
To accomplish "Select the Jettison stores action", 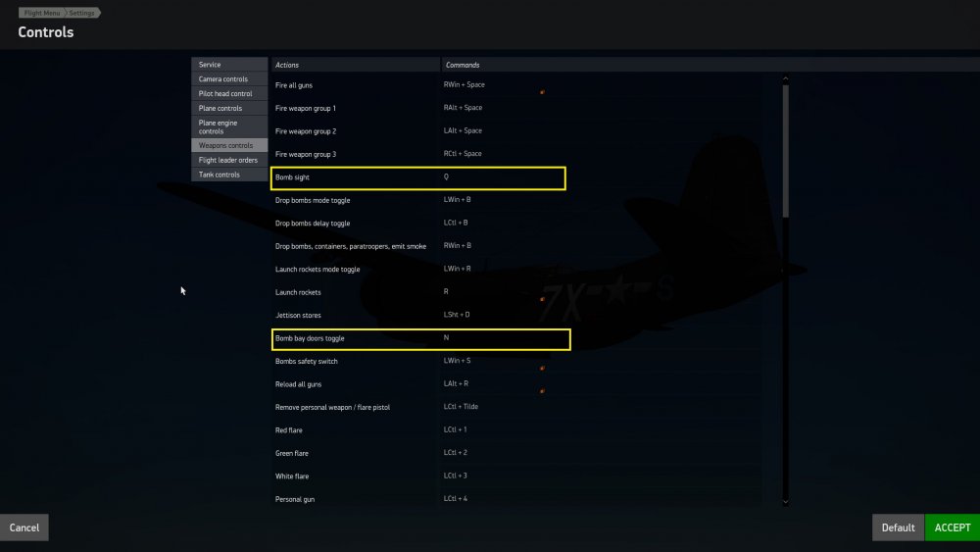I will point(298,315).
